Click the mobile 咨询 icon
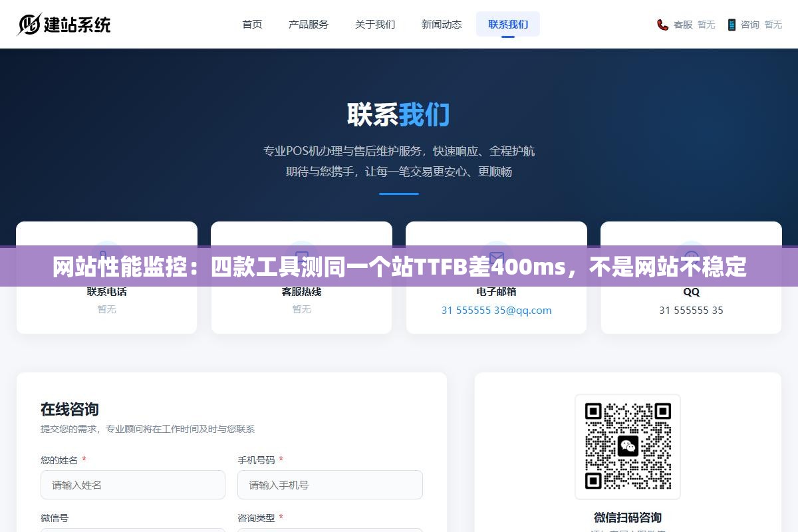 point(731,25)
